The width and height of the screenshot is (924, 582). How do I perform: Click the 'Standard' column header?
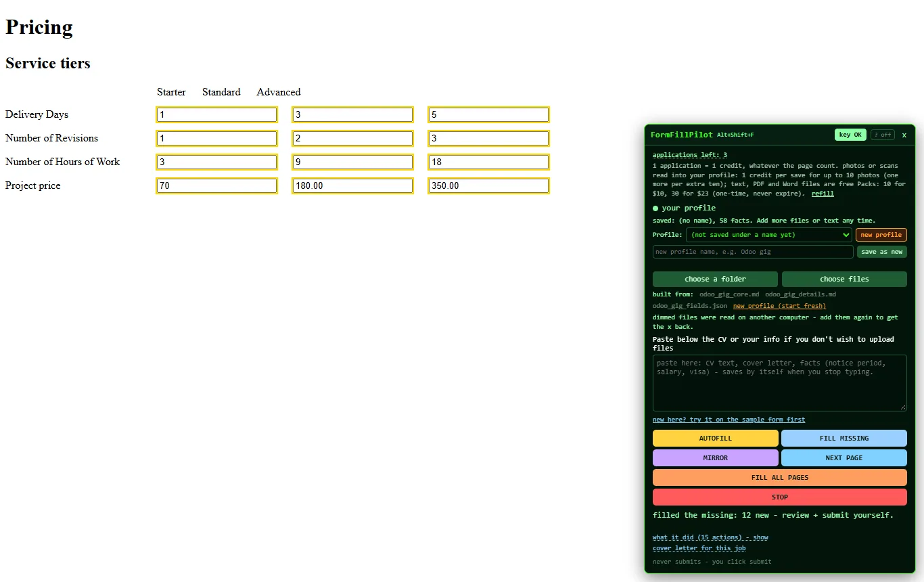click(x=221, y=92)
